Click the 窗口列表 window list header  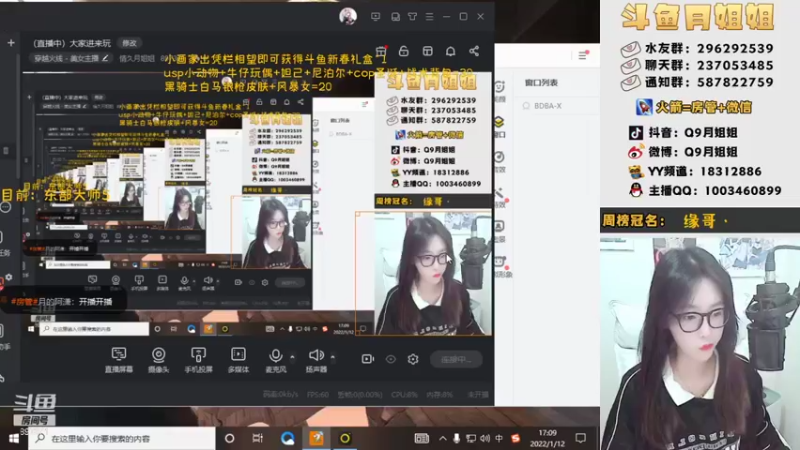(x=541, y=83)
